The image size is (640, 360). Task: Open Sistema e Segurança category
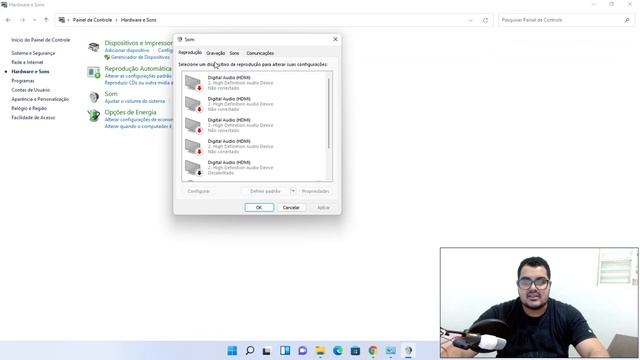[33, 53]
